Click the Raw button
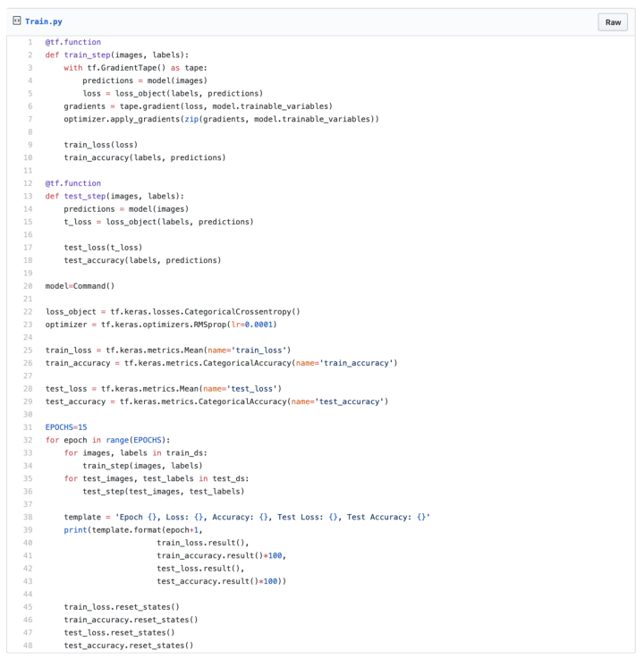This screenshot has height=659, width=644. (613, 22)
